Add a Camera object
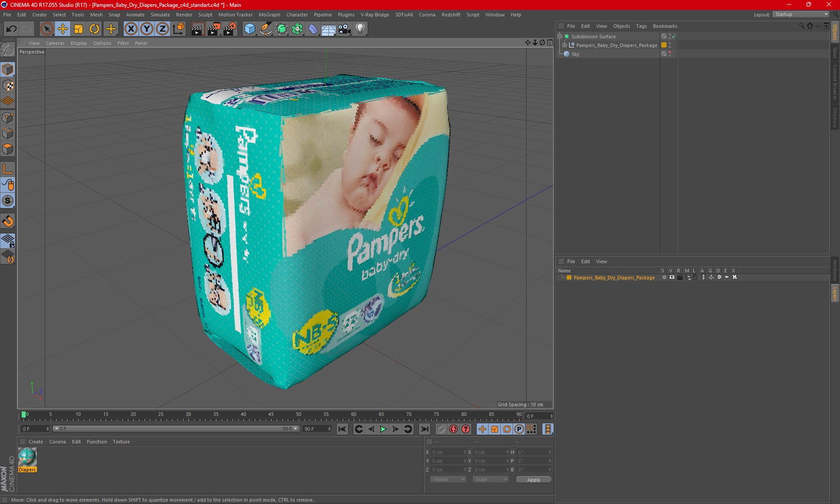This screenshot has width=840, height=504. pos(344,29)
